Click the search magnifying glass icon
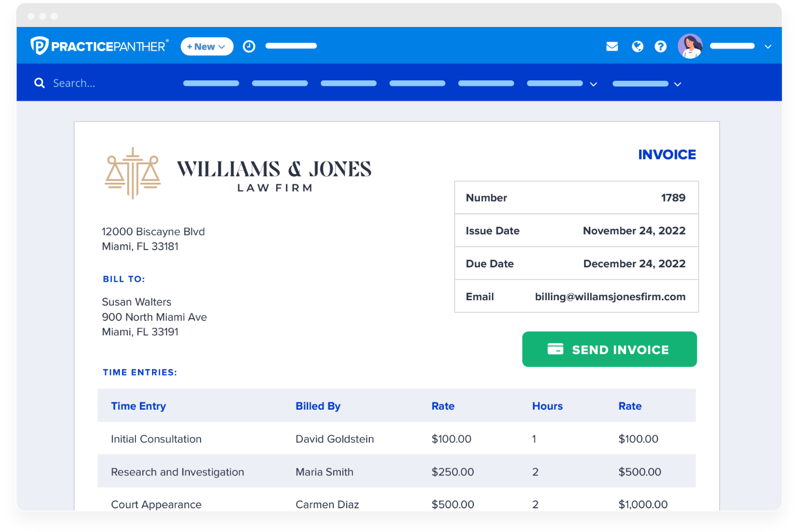798x532 pixels. pyautogui.click(x=39, y=82)
